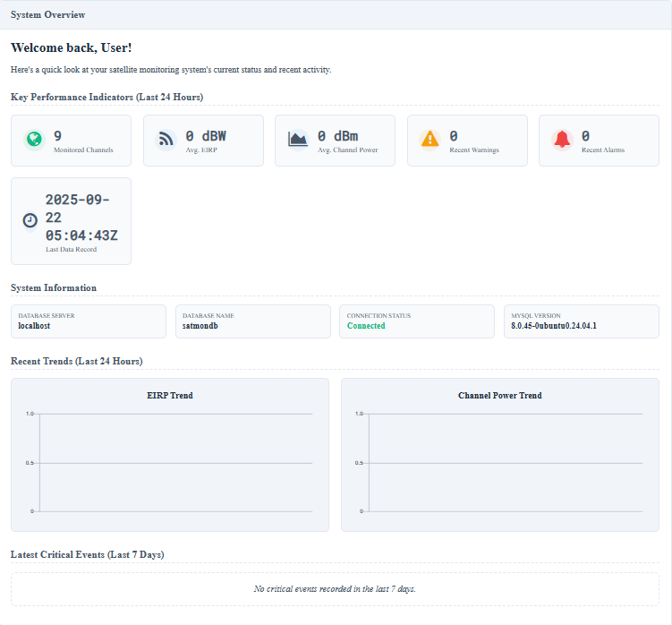Click the 0 dBW Avg. EIRP value

tap(206, 136)
